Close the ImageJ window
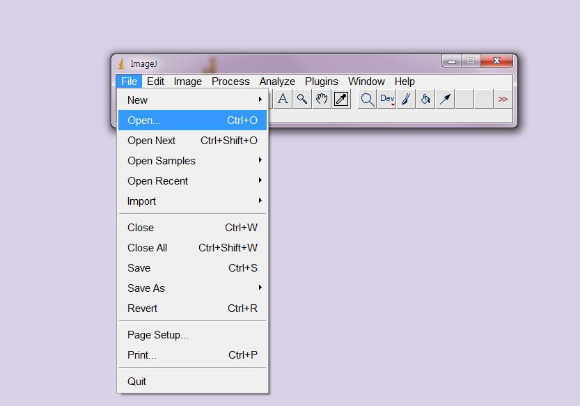 (496, 61)
